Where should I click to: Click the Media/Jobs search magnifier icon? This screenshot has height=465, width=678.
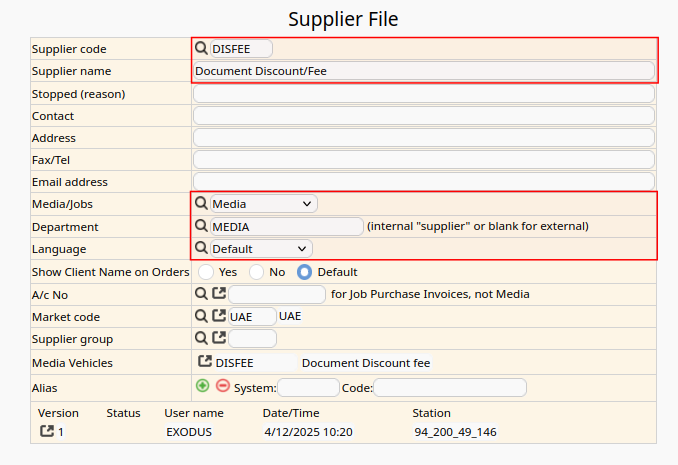click(201, 204)
